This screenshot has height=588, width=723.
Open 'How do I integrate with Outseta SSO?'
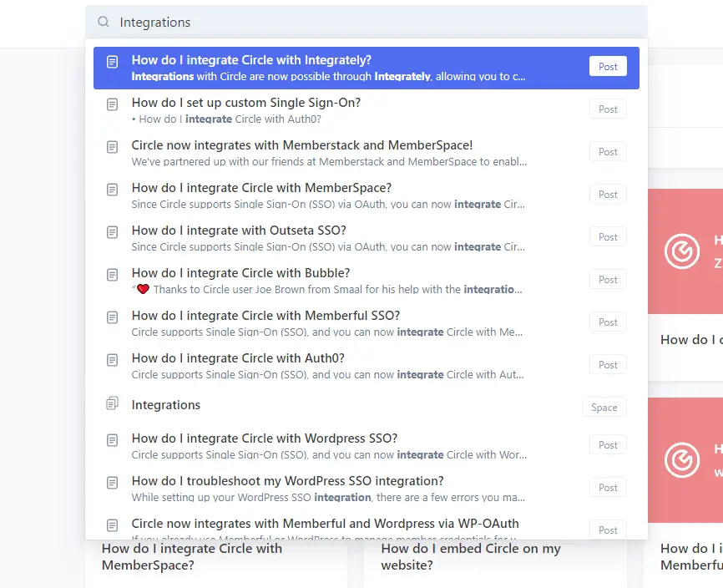coord(239,231)
